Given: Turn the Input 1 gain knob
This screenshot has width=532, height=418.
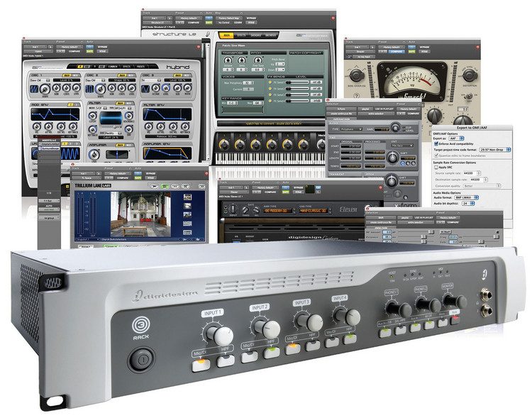Looking at the screenshot, I should pos(218,334).
